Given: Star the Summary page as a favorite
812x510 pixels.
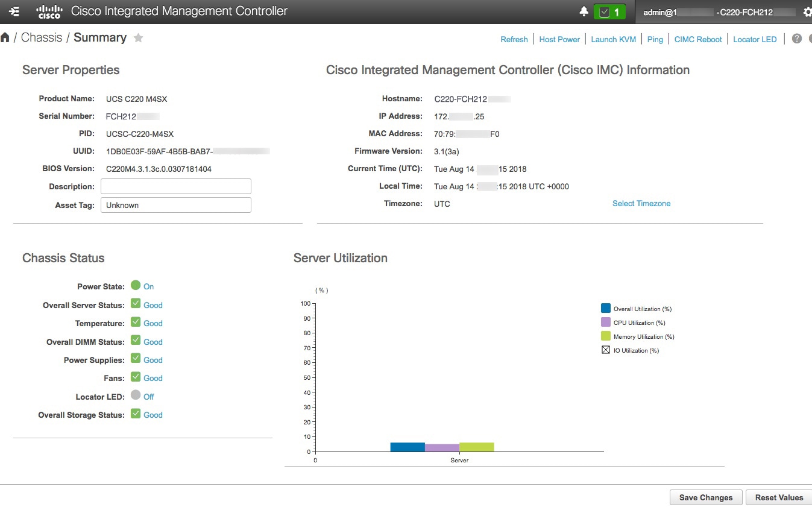Looking at the screenshot, I should point(138,37).
